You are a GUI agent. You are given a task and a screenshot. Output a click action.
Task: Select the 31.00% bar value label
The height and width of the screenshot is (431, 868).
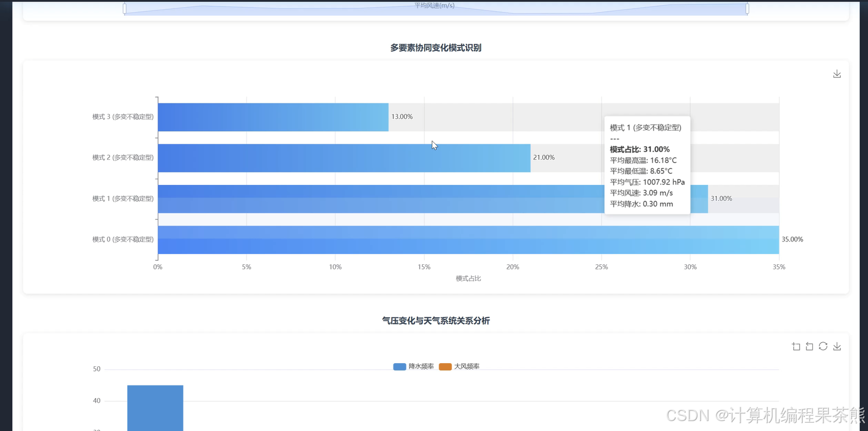pyautogui.click(x=721, y=199)
